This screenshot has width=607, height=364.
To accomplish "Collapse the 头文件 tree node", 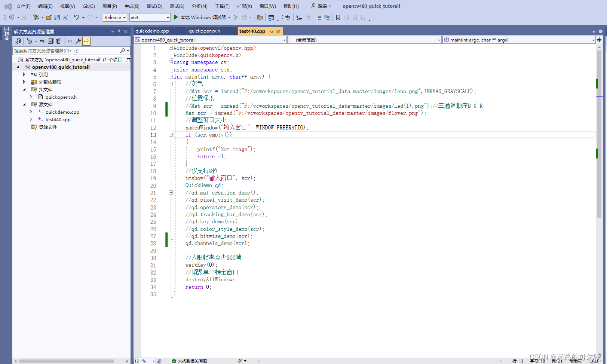I will [24, 89].
